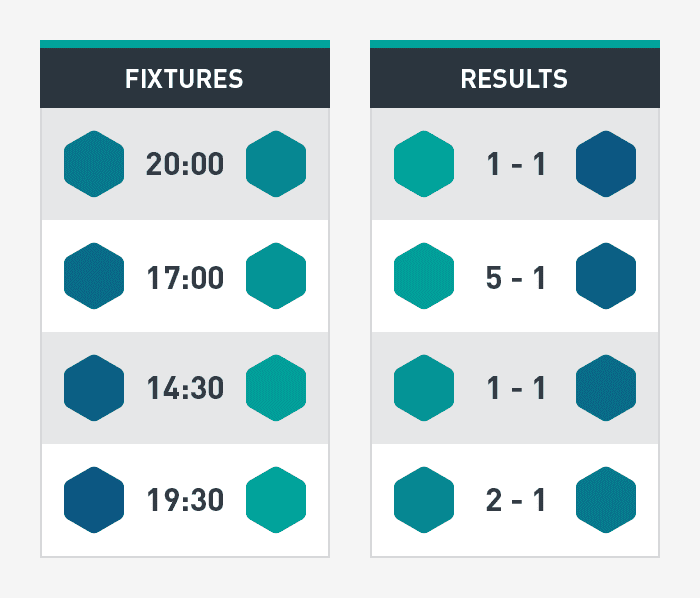This screenshot has height=598, width=700.
Task: Select the 19:30 fixture time
Action: coord(185,500)
